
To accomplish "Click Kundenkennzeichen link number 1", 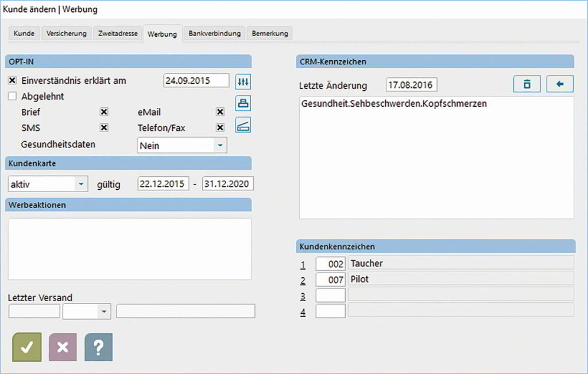I will 303,264.
